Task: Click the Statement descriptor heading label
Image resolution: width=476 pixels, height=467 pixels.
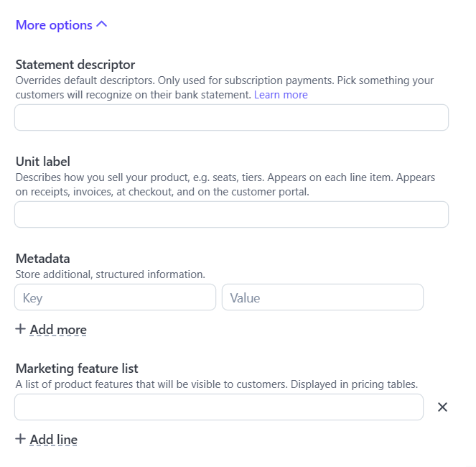Action: tap(75, 65)
